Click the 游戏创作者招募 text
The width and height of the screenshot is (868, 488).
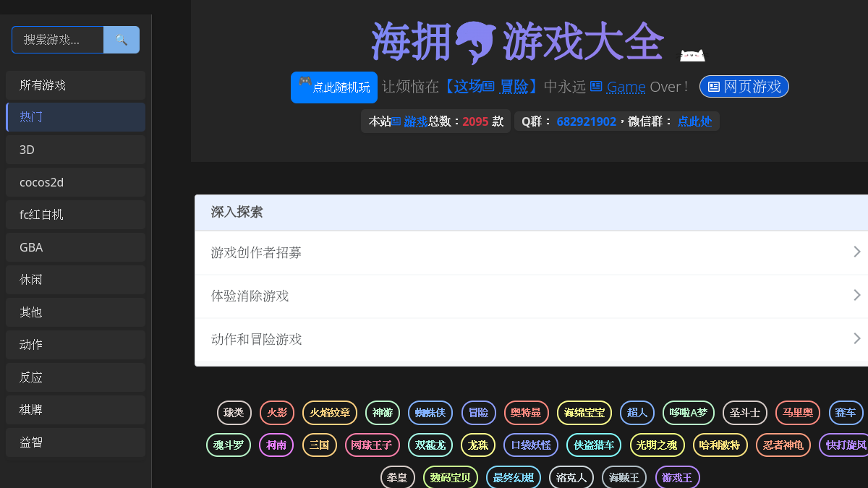[256, 252]
